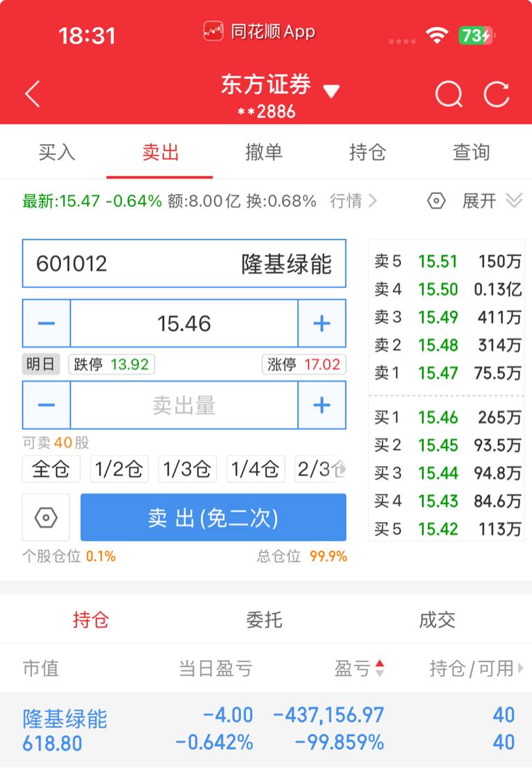Choose 2/3仓 position button

tap(320, 469)
